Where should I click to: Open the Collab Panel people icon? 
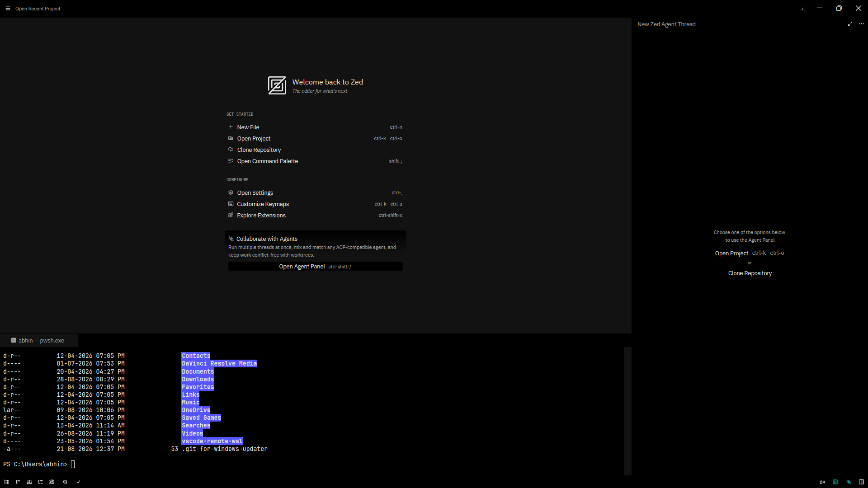click(x=29, y=482)
